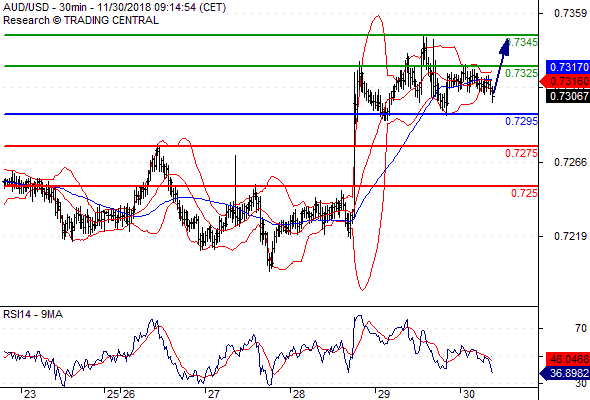Image resolution: width=590 pixels, height=400 pixels.
Task: Click the red 46.0468 RSI value tag
Action: (x=567, y=359)
